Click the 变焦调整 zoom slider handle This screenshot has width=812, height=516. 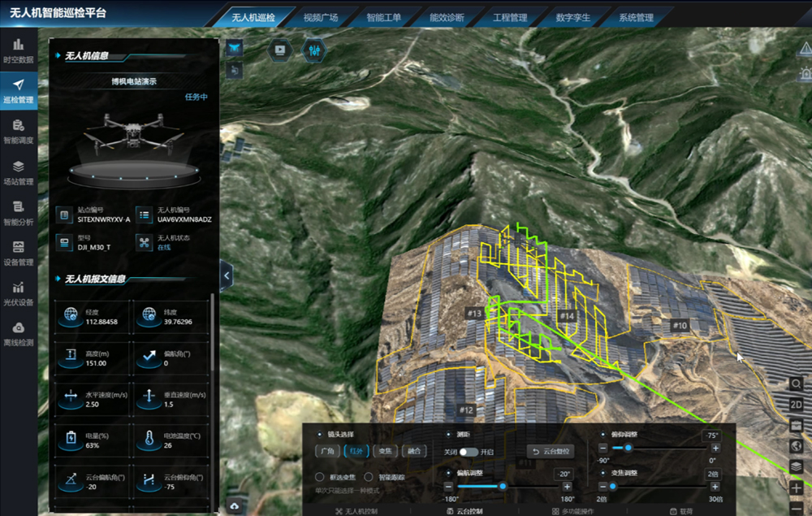[x=612, y=486]
